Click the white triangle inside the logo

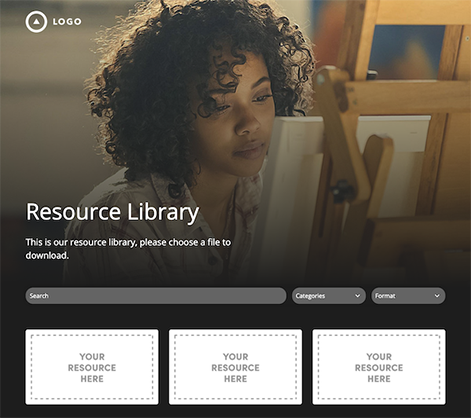click(36, 22)
